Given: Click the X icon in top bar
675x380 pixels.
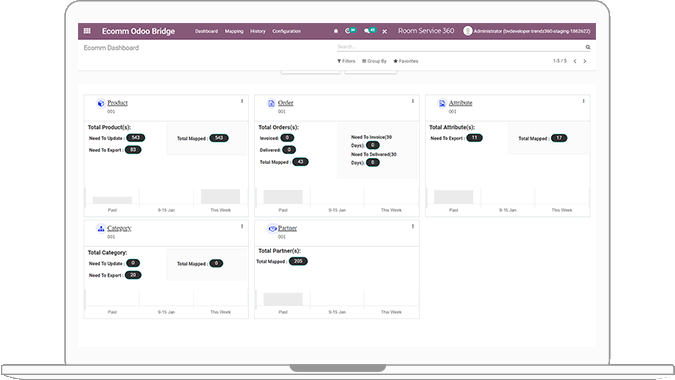Looking at the screenshot, I should 384,31.
